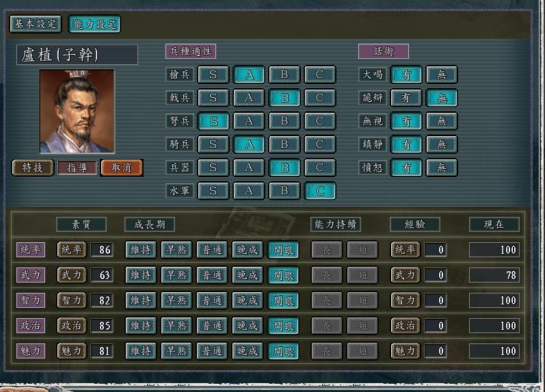Edit the 統率 value 86
545x392 pixels.
(102, 250)
